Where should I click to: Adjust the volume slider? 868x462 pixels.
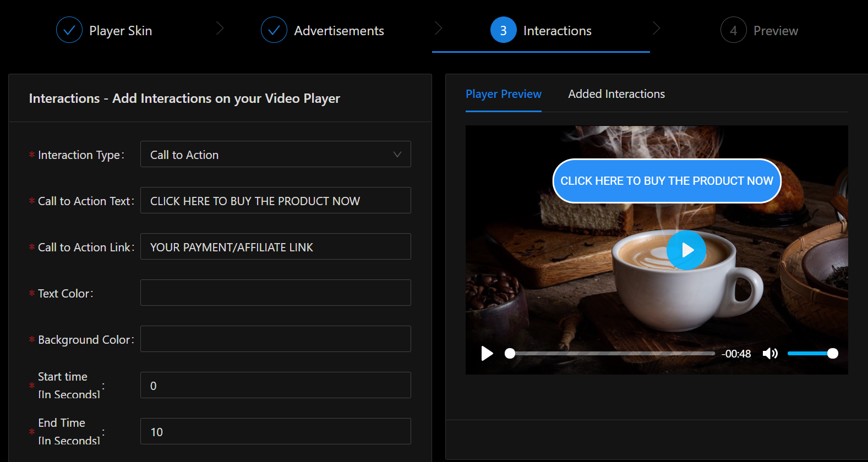(812, 353)
